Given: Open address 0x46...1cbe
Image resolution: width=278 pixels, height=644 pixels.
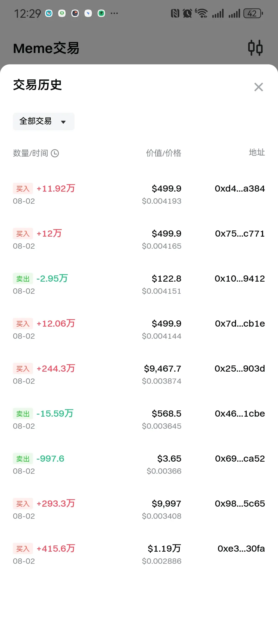Looking at the screenshot, I should pyautogui.click(x=240, y=414).
